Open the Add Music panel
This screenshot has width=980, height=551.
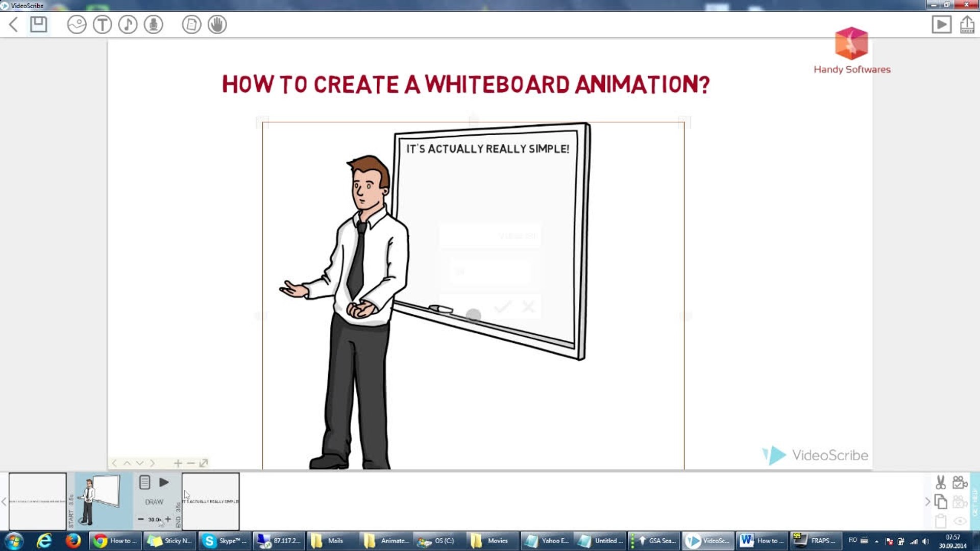tap(128, 24)
